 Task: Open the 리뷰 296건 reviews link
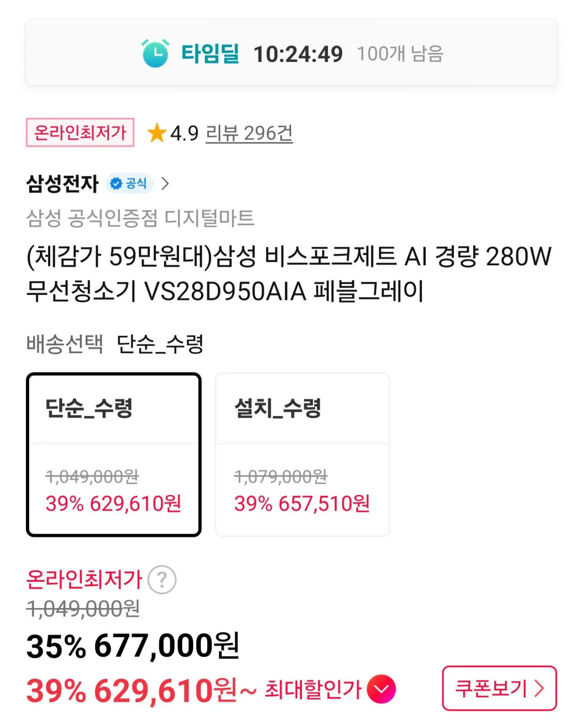point(249,133)
